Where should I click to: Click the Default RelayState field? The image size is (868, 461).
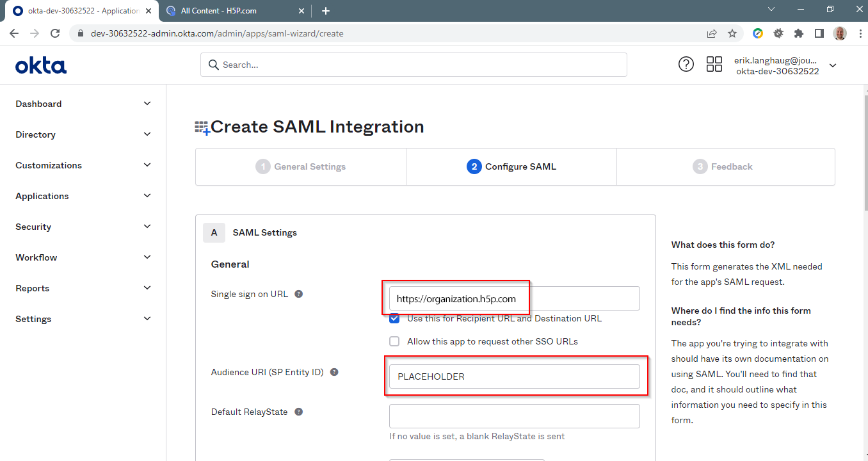click(x=515, y=416)
